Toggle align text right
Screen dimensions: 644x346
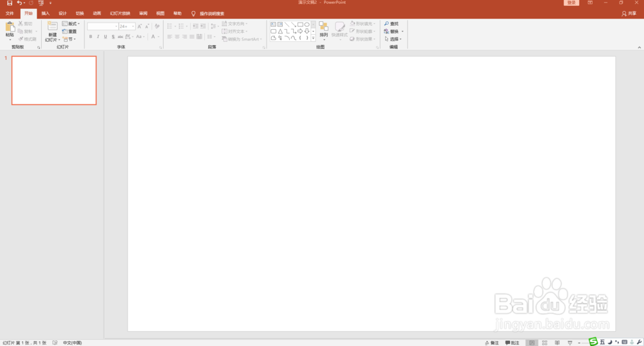pos(184,37)
